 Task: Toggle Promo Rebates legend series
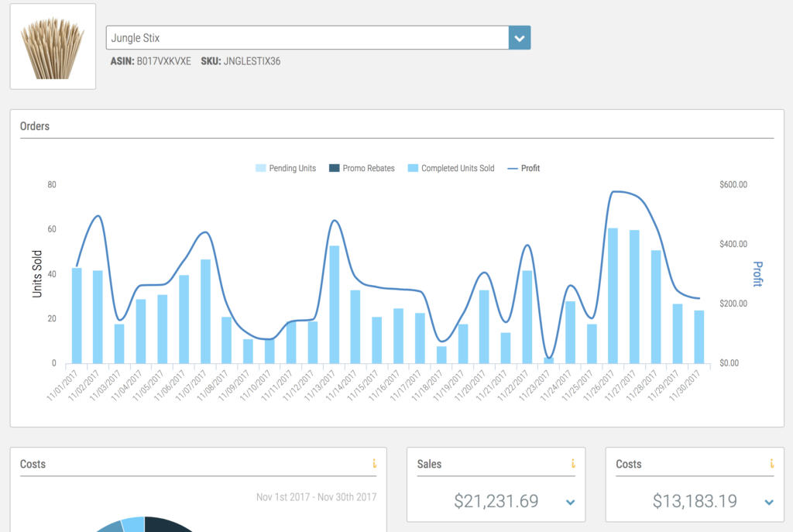[x=362, y=168]
